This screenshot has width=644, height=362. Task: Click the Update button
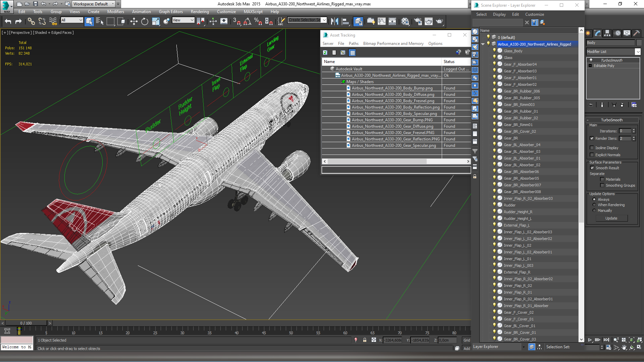pyautogui.click(x=611, y=218)
